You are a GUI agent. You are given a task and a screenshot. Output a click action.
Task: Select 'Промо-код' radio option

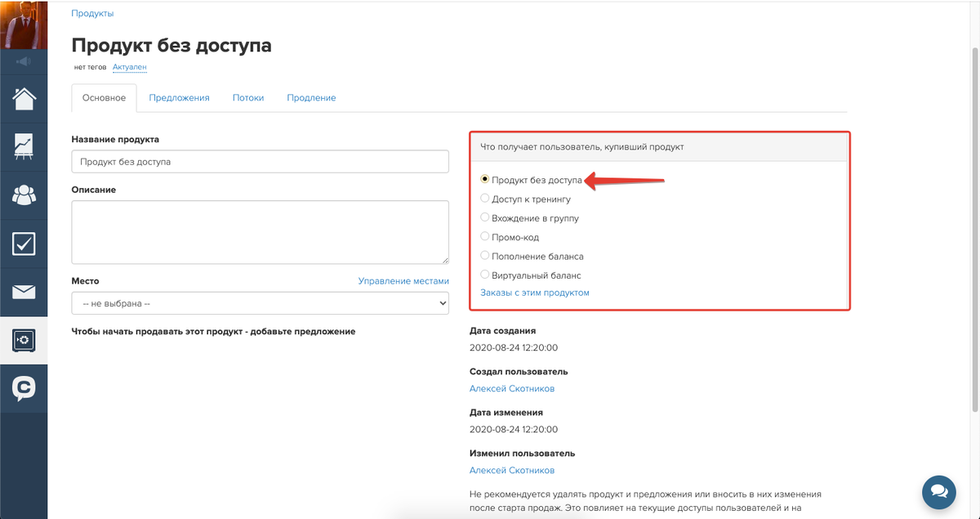[485, 237]
